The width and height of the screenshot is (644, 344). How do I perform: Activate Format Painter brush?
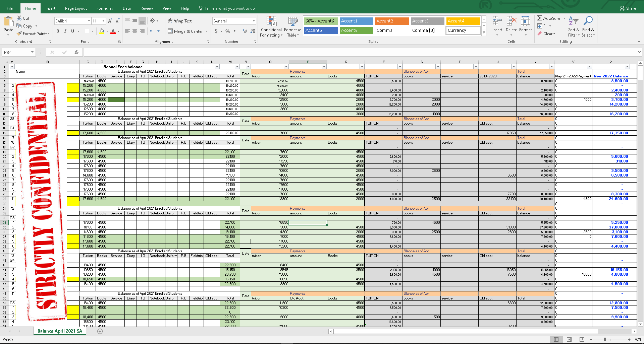(x=19, y=33)
